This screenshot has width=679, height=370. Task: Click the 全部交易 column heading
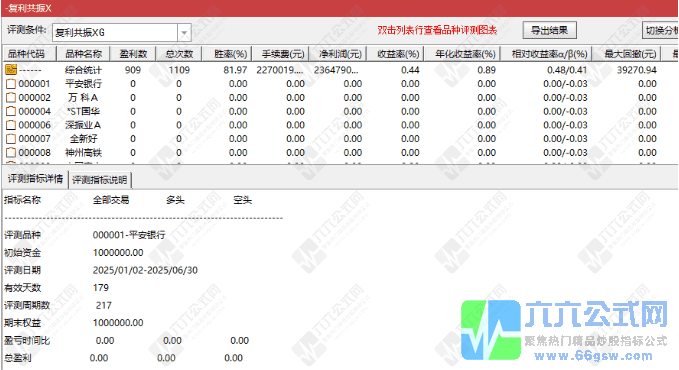(x=111, y=200)
